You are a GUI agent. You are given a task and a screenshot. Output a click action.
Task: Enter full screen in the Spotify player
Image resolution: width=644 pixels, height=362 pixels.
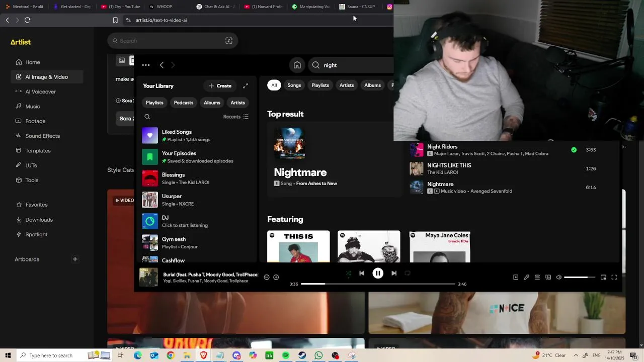pos(614,277)
